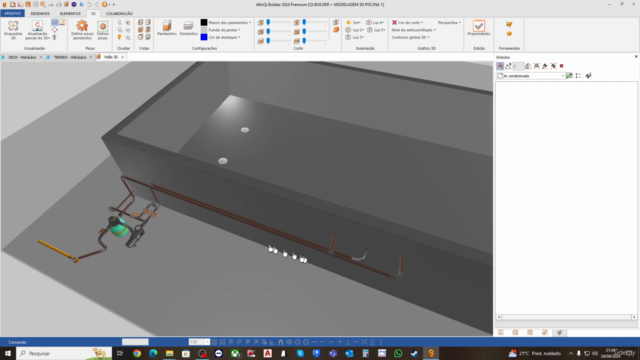Open Steam from the taskbar
Screen dimensions: 640x360
click(414, 353)
